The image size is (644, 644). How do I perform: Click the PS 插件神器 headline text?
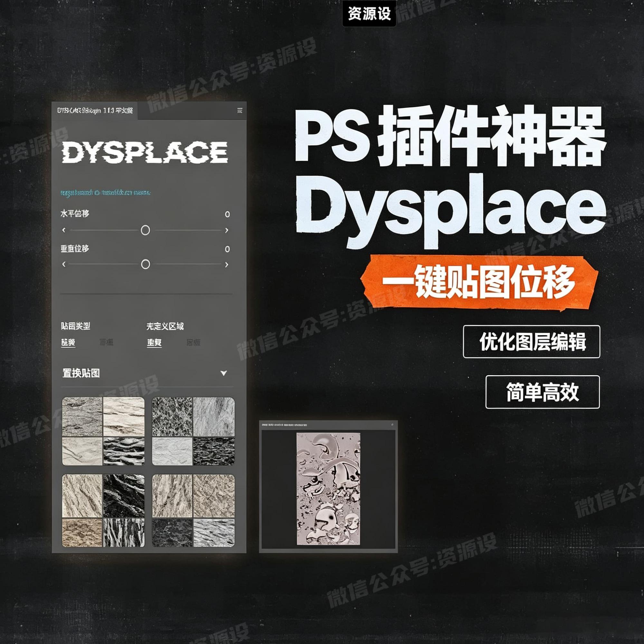450,137
